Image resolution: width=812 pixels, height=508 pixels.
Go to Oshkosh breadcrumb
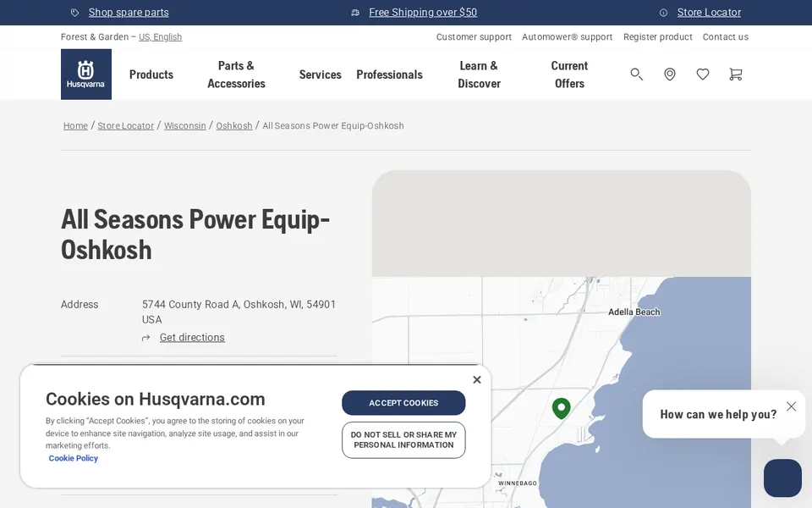tap(234, 125)
